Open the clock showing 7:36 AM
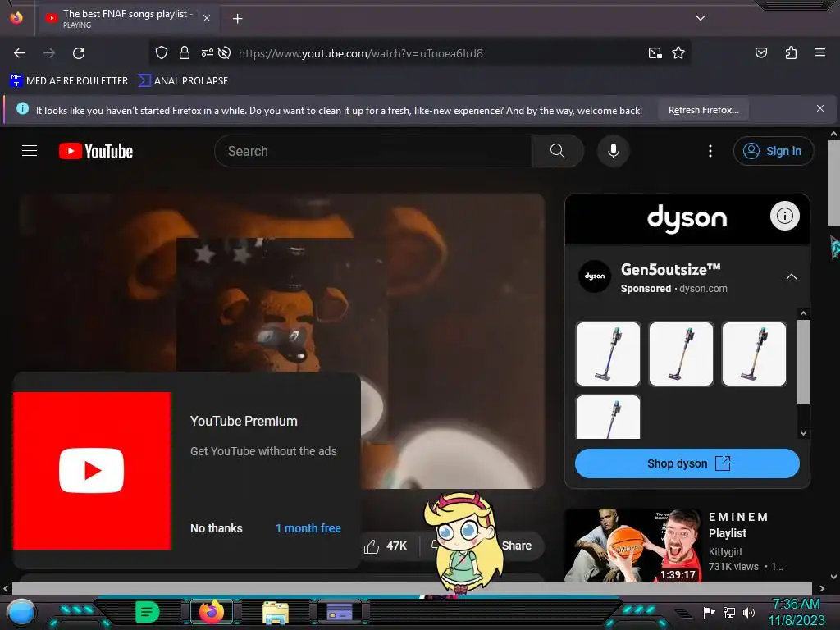 click(x=796, y=612)
